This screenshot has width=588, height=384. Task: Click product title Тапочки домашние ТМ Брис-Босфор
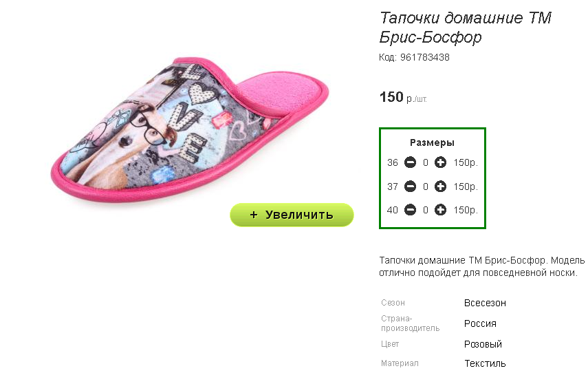coord(466,27)
